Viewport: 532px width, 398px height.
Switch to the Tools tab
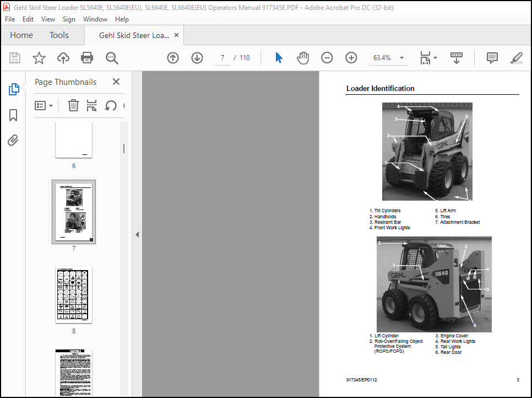pos(59,35)
